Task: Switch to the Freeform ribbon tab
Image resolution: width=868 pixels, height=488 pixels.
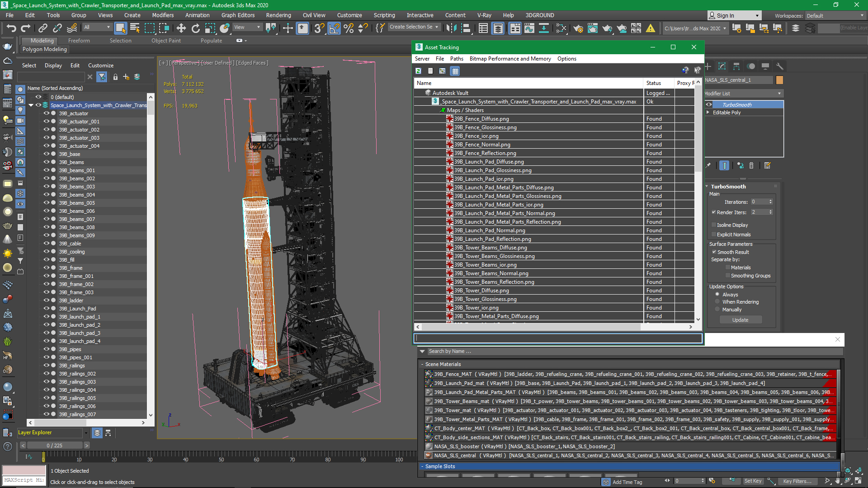Action: [x=79, y=40]
